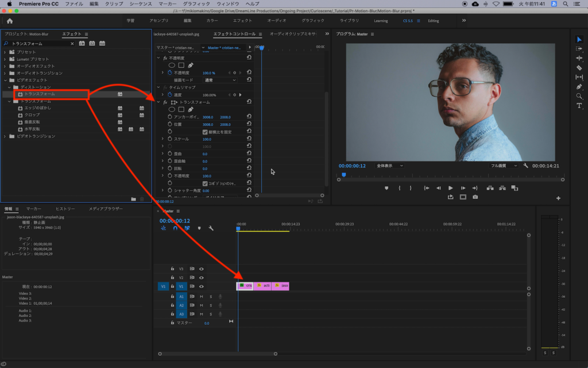Click the Program monitor playhead scrubber
Viewport: 588px width, 368px height.
coord(344,174)
